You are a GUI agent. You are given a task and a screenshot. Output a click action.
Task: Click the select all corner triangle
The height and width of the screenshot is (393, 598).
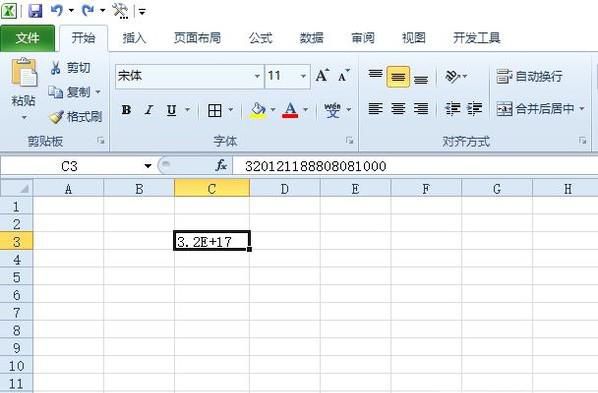click(x=17, y=188)
